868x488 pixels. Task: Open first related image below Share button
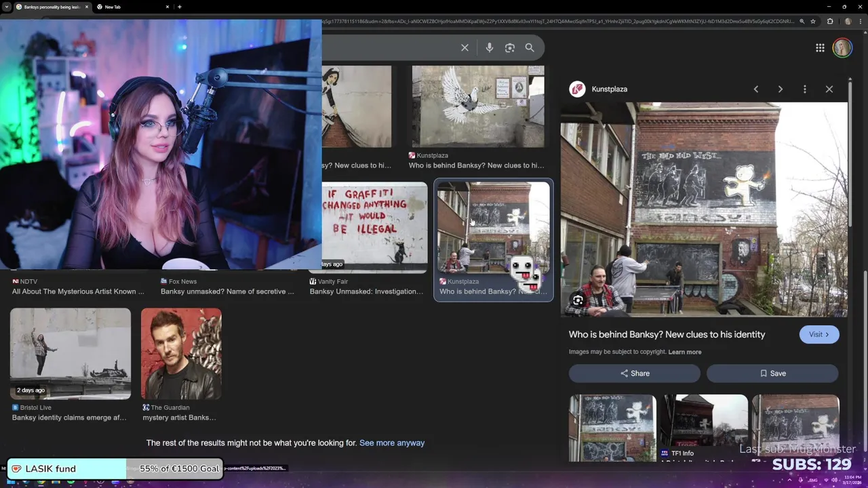(x=612, y=428)
